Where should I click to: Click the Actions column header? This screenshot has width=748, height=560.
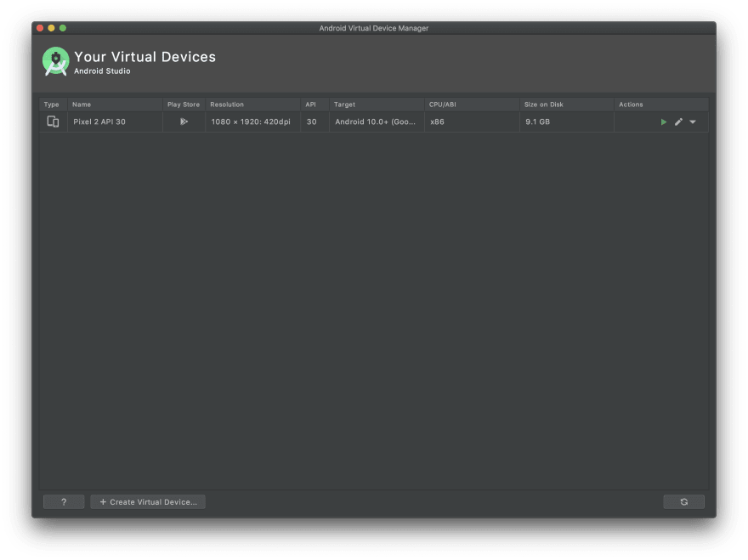click(x=661, y=105)
